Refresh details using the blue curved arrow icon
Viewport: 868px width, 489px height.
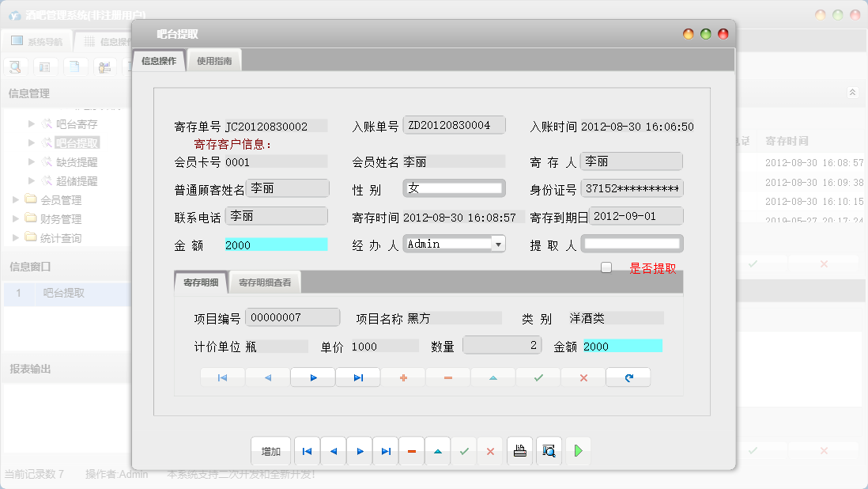tap(628, 377)
